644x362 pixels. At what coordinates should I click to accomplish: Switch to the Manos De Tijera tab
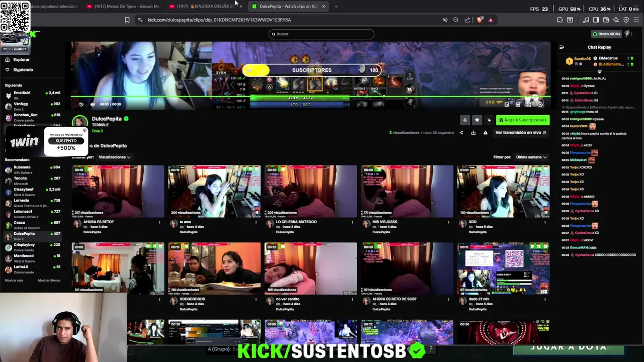tap(123, 7)
